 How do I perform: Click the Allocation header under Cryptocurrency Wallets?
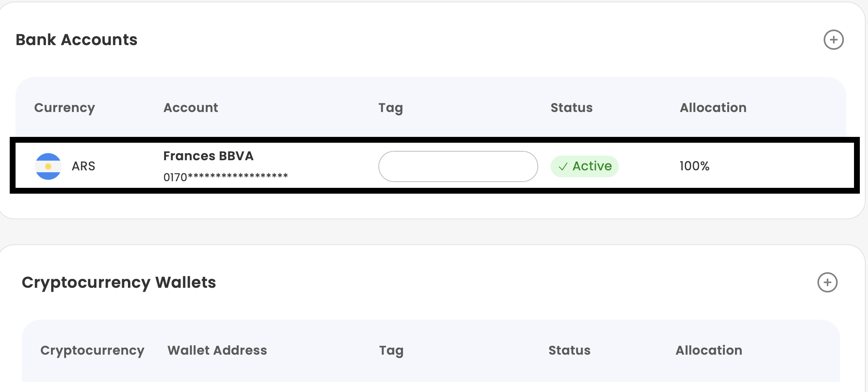coord(709,350)
